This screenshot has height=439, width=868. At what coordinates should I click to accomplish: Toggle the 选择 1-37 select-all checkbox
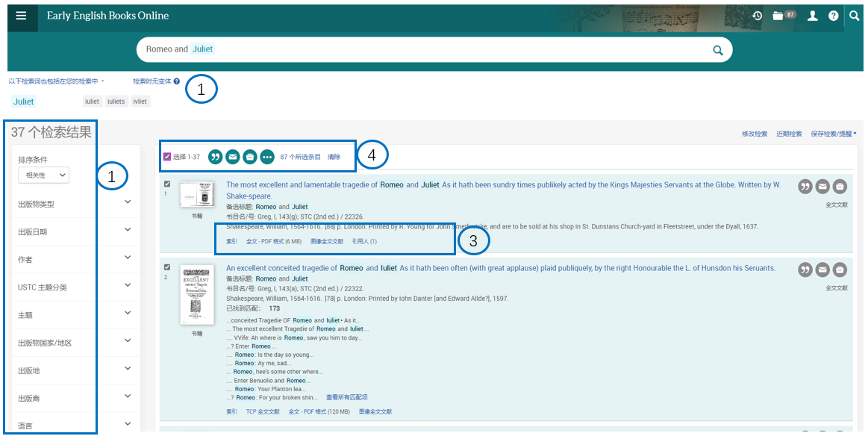167,157
